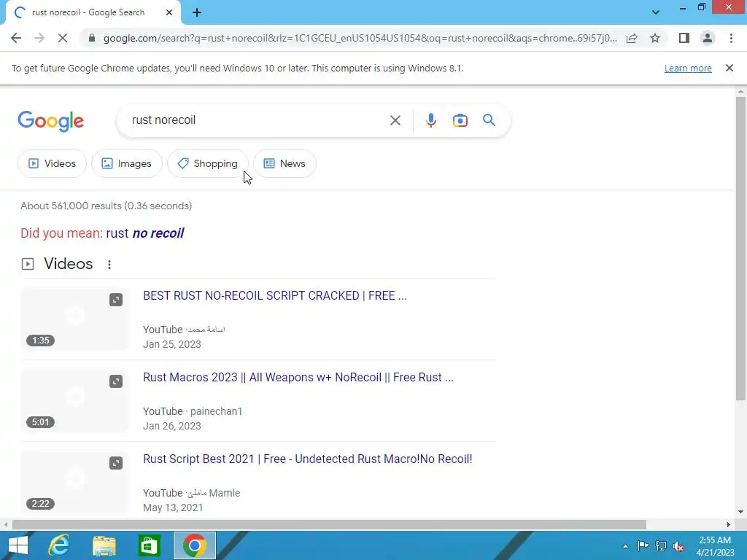Search by image camera icon

click(x=460, y=120)
